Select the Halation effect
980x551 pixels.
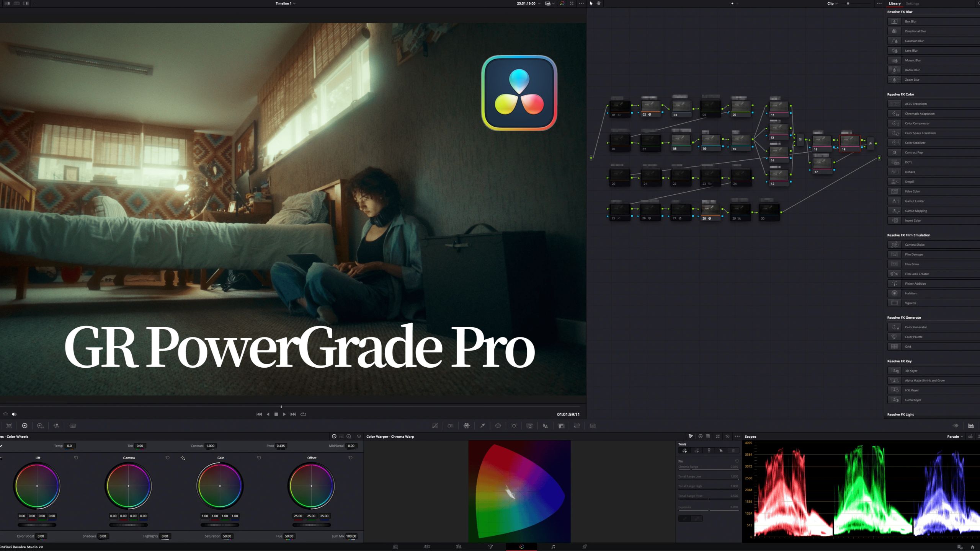tap(933, 293)
